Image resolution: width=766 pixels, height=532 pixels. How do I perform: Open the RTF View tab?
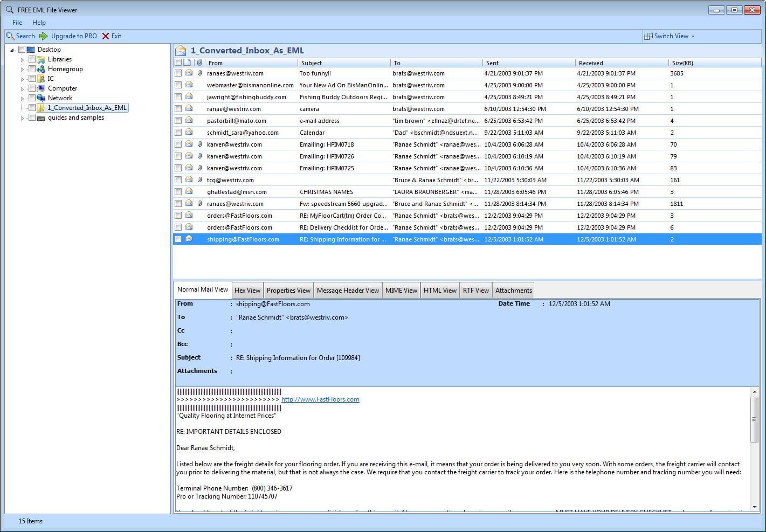coord(475,290)
